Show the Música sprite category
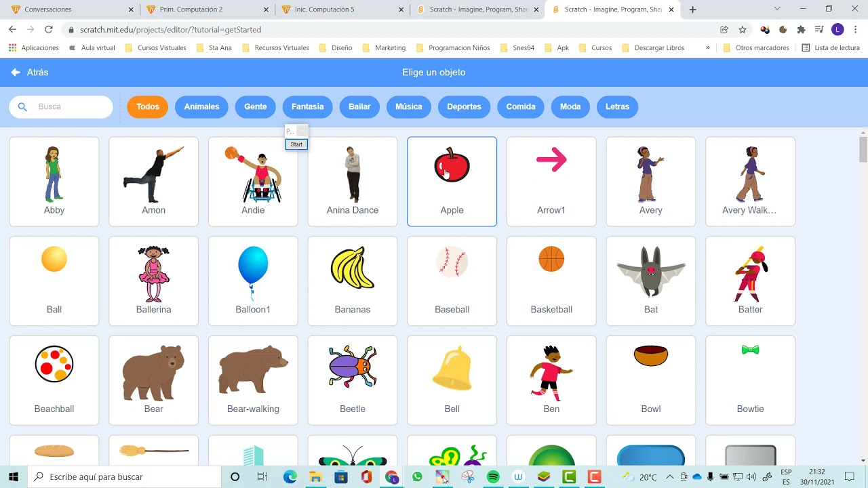Viewport: 868px width, 488px height. pos(409,106)
